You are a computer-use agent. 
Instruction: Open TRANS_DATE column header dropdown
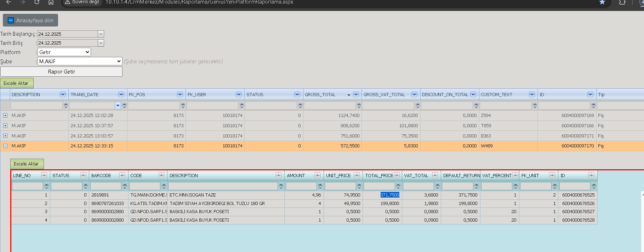121,94
